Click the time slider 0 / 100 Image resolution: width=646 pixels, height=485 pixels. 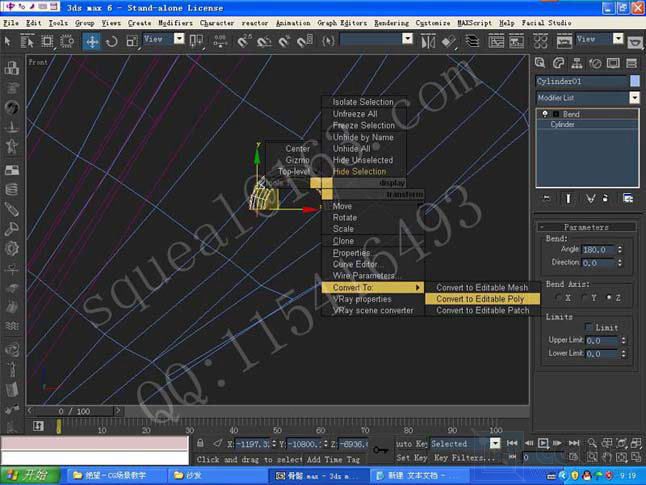coord(74,411)
